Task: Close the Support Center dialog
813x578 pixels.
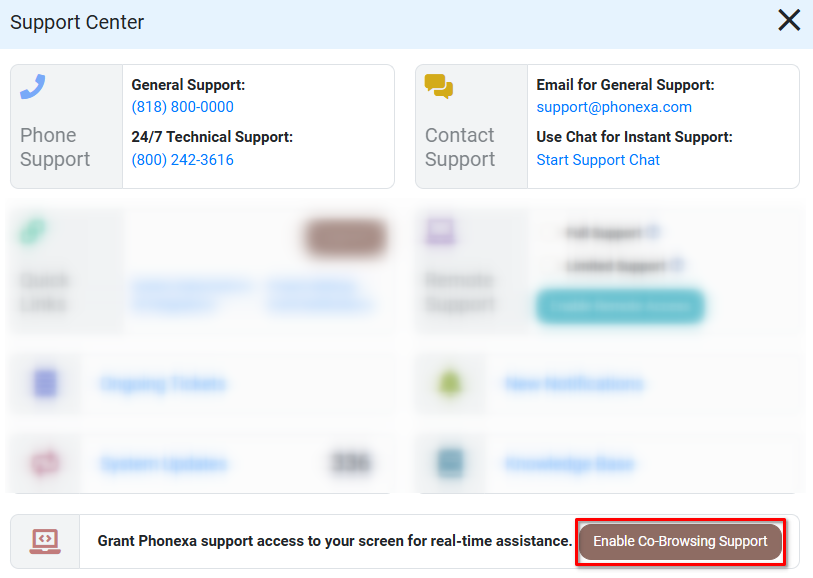Action: [x=789, y=20]
